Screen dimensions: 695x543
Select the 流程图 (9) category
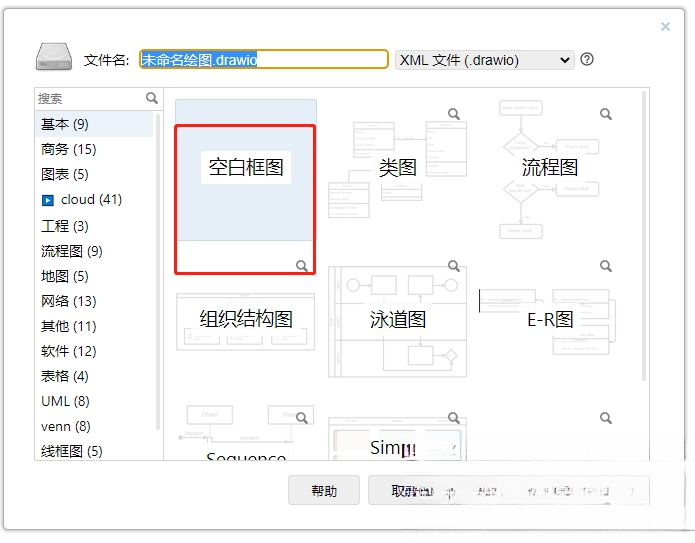pyautogui.click(x=72, y=251)
